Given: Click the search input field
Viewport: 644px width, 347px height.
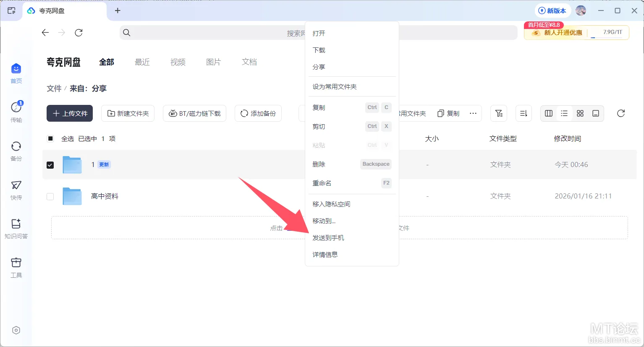Looking at the screenshot, I should point(210,33).
